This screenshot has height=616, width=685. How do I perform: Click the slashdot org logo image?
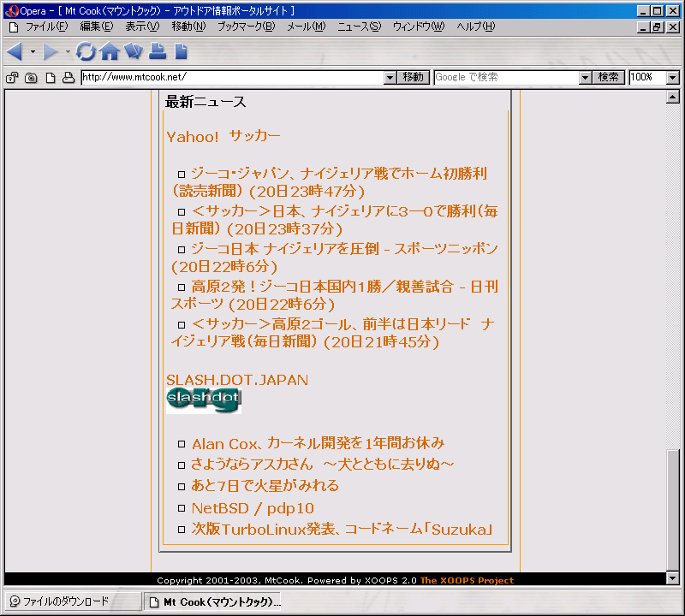pos(204,400)
